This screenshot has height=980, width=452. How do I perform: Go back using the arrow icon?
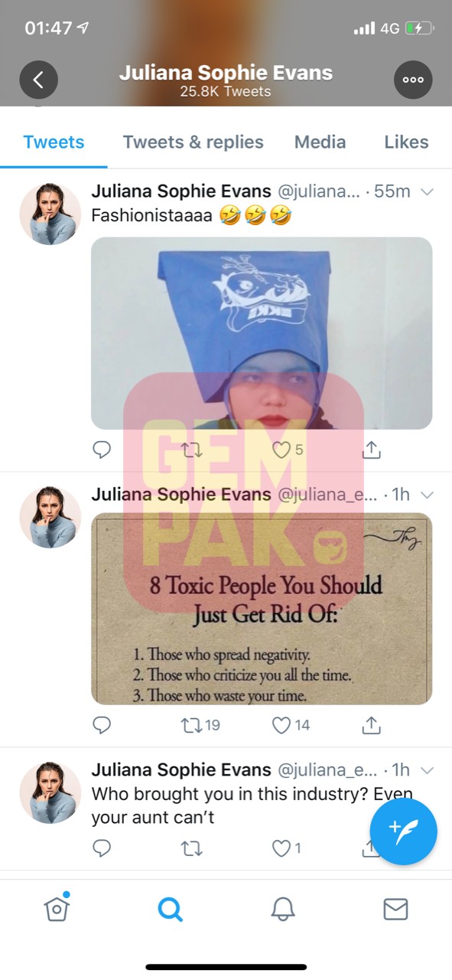point(38,80)
